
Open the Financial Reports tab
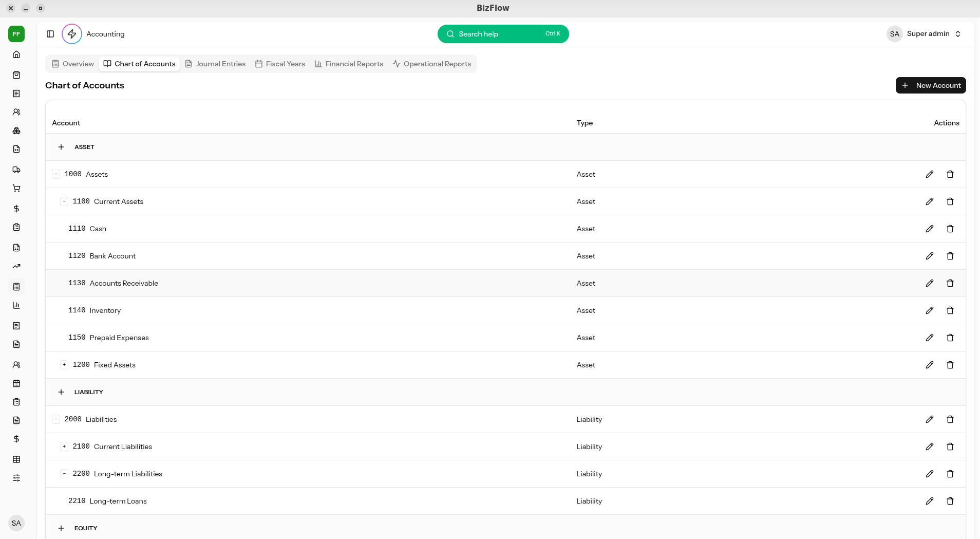click(349, 64)
